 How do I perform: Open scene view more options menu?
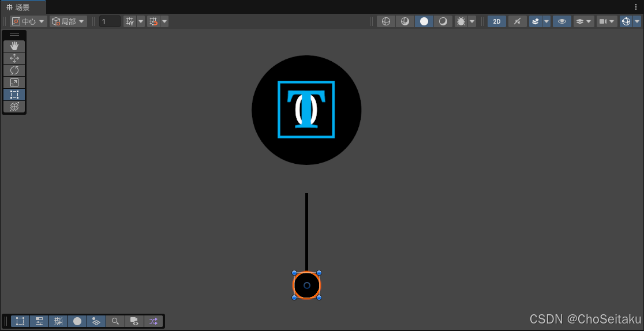[636, 7]
